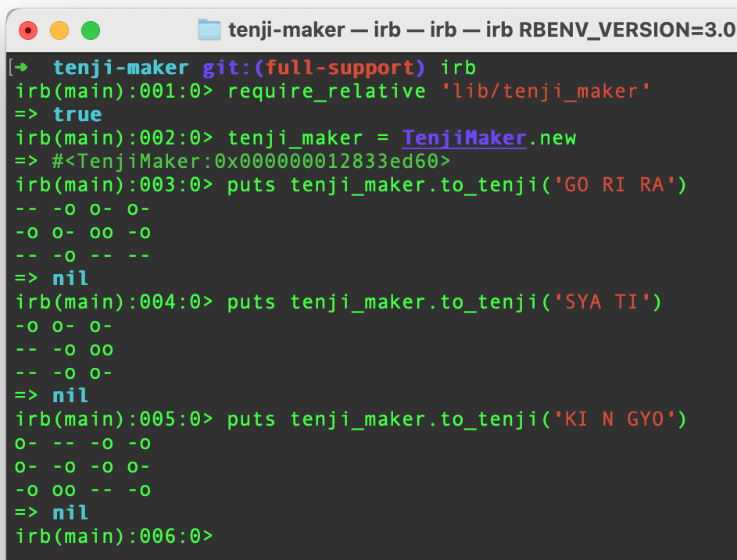Click 'nil' result after GO RI RA output
The image size is (737, 560).
point(70,279)
